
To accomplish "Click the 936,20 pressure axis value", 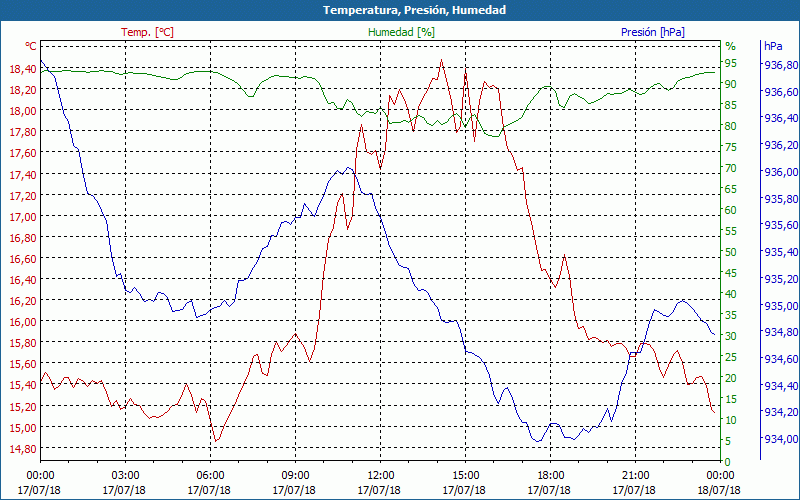I will (781, 145).
